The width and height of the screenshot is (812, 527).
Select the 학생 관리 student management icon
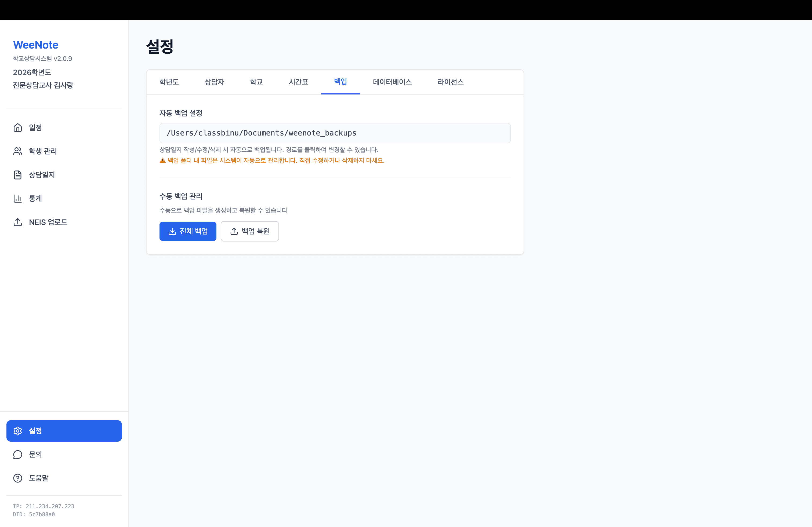18,151
